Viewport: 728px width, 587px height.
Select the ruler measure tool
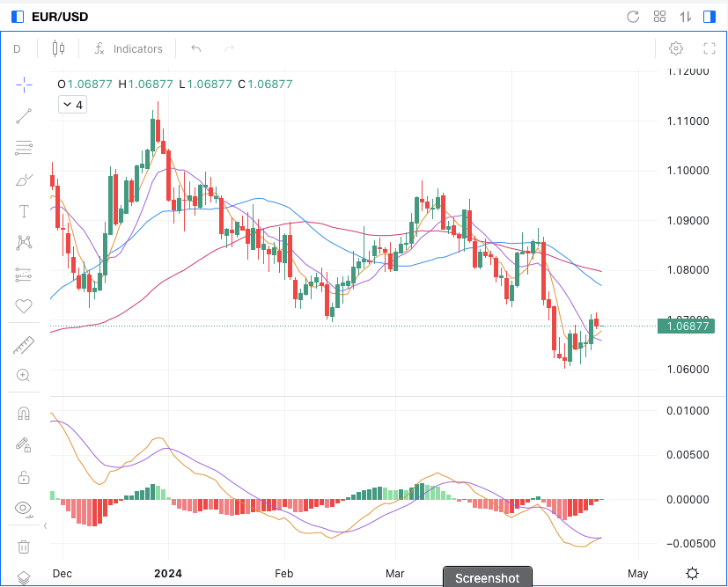click(x=24, y=346)
